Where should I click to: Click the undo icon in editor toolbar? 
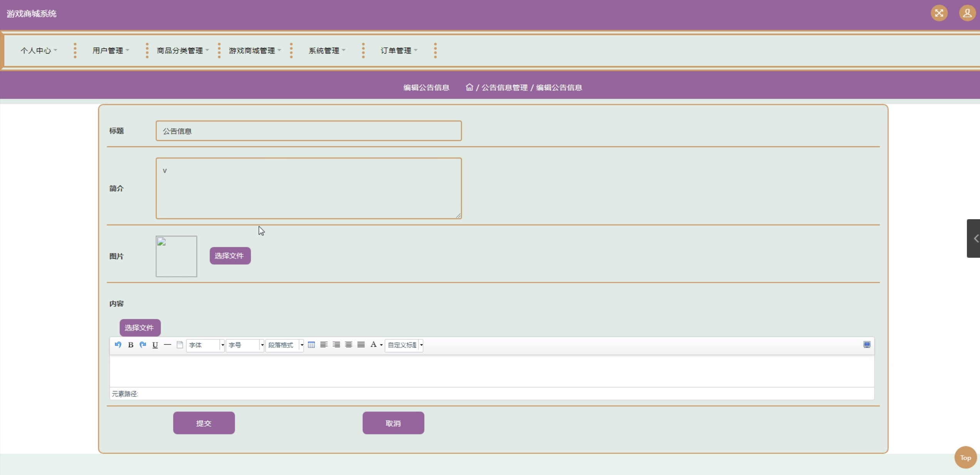[x=118, y=345]
